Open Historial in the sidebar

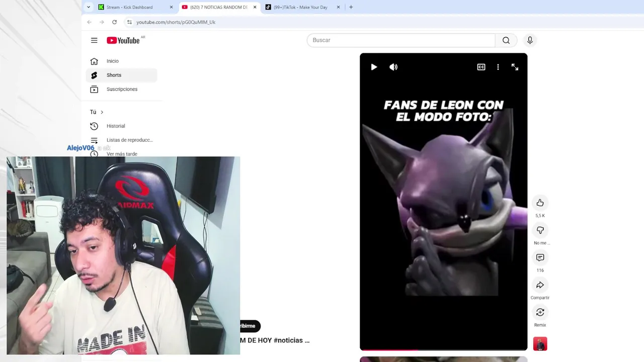click(x=122, y=126)
